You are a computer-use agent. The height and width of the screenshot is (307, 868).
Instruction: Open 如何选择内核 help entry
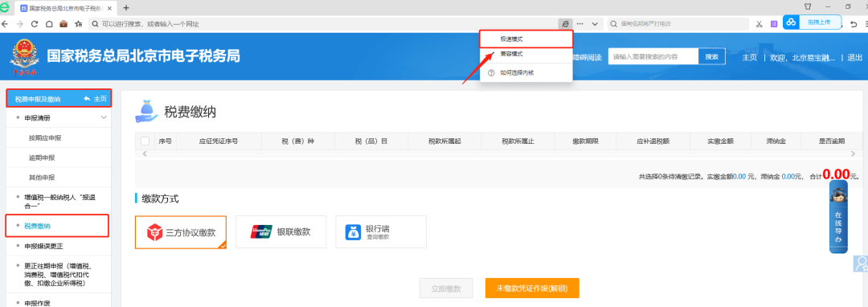pyautogui.click(x=526, y=72)
